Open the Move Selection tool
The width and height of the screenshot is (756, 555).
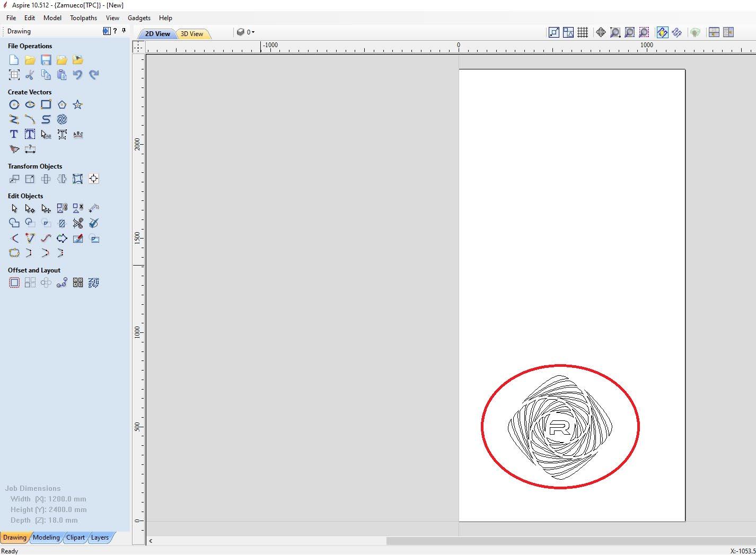tap(14, 179)
